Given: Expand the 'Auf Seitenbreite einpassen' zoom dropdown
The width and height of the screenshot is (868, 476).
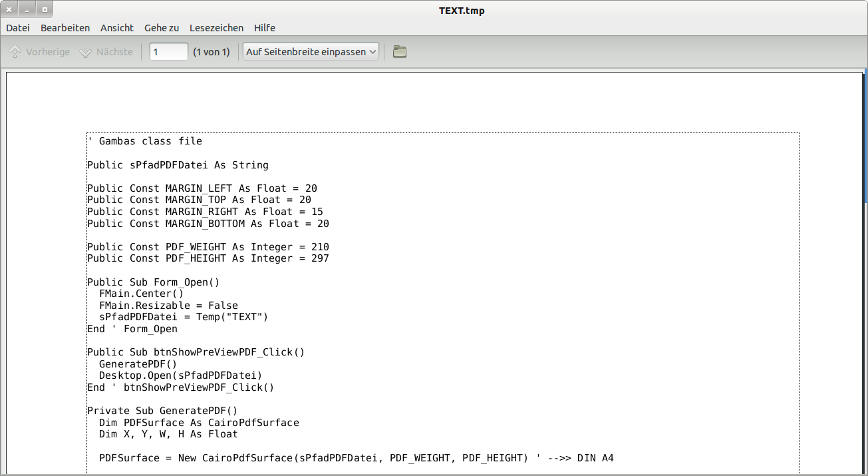Looking at the screenshot, I should tap(311, 52).
